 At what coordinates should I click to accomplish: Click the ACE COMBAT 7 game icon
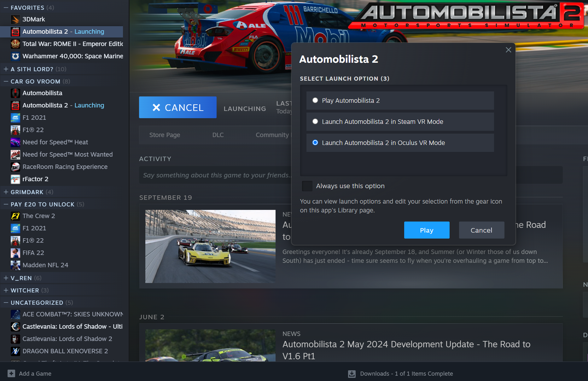15,315
